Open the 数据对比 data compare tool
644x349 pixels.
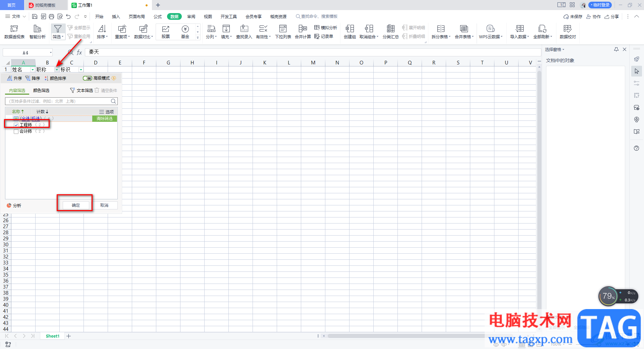coord(143,32)
